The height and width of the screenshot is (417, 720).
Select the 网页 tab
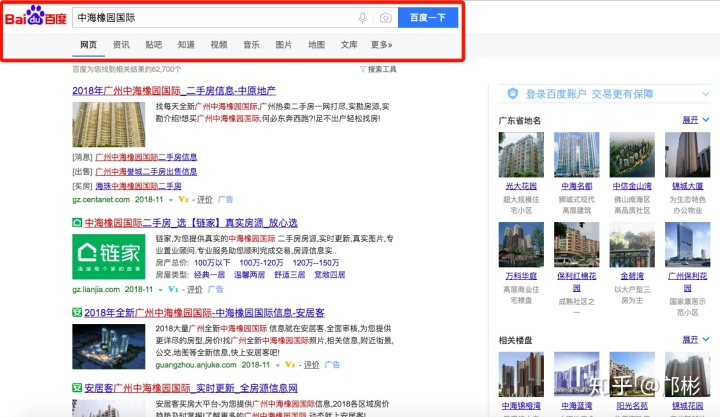point(89,45)
